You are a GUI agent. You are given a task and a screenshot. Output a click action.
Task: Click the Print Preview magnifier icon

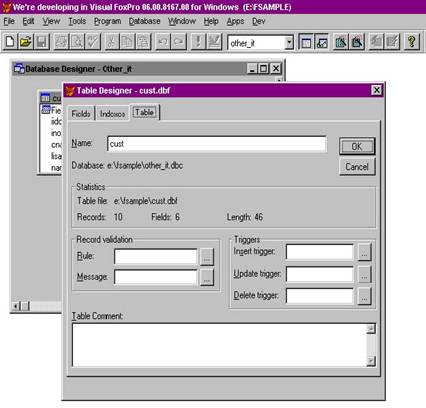click(x=77, y=42)
